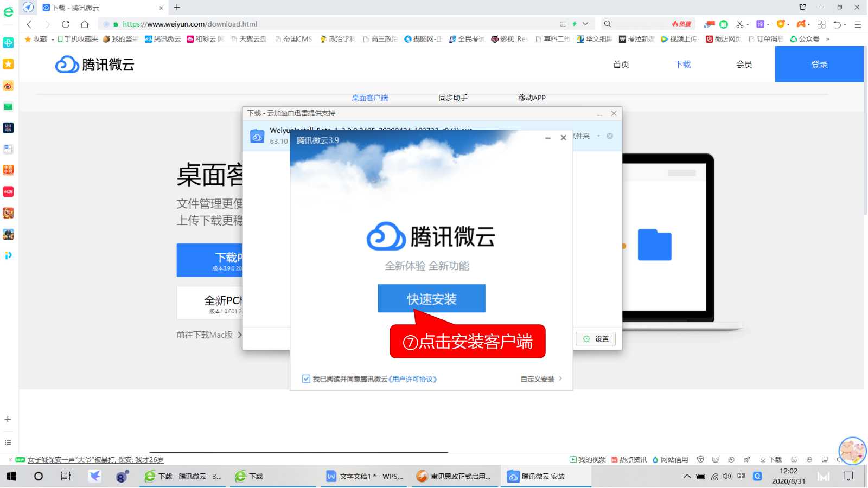Image resolution: width=868 pixels, height=488 pixels.
Task: Click the purple translate extension icon
Action: (x=760, y=24)
